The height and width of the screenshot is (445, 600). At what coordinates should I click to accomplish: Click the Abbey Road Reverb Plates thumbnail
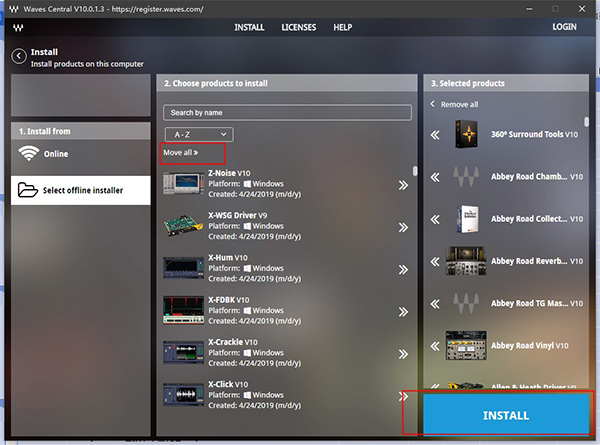click(x=466, y=261)
